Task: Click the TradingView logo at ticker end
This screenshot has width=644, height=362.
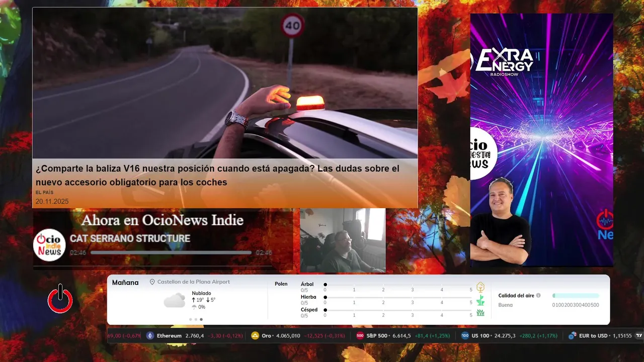Action: pos(639,335)
